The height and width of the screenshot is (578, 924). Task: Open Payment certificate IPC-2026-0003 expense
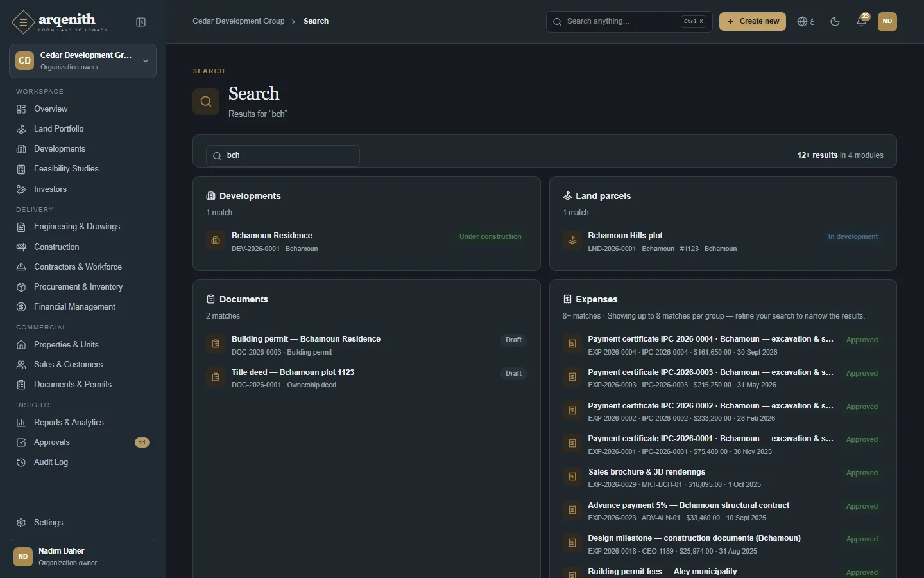723,379
